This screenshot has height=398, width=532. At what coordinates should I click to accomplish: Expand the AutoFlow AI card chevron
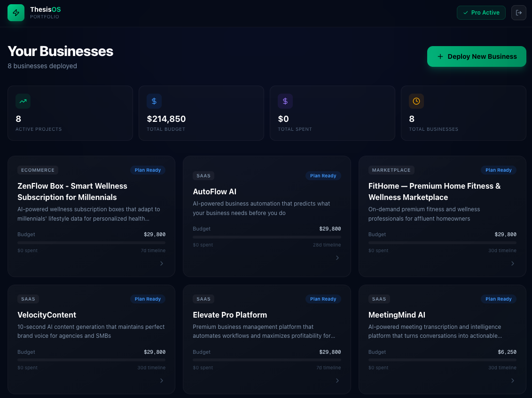pos(337,258)
